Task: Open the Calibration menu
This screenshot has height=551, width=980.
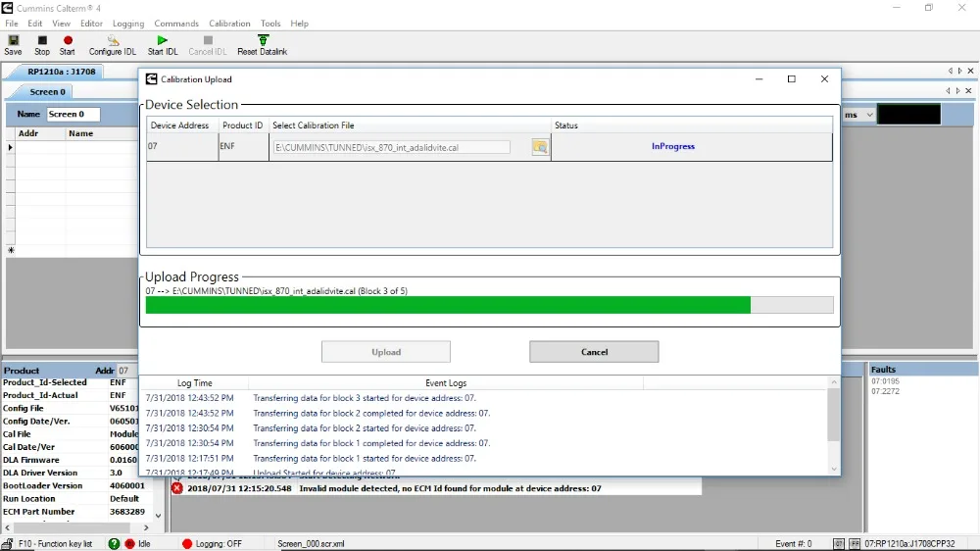Action: [x=229, y=24]
